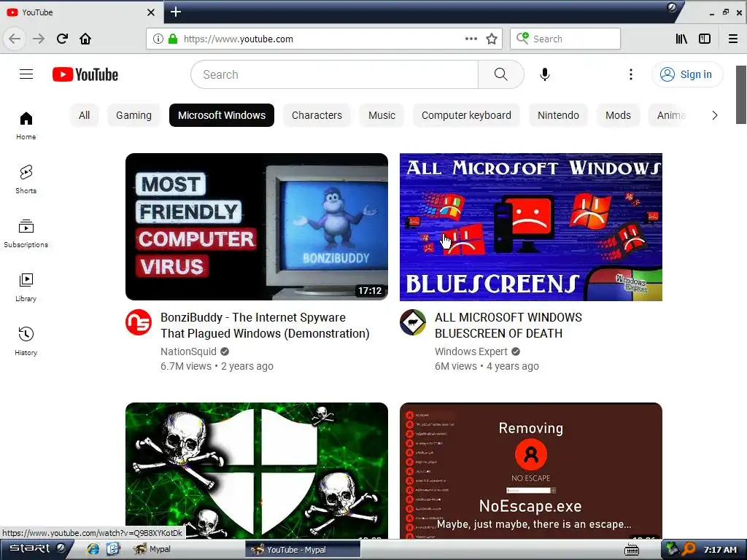Select the Microsoft Windows filter chip
This screenshot has height=560, width=747.
point(222,115)
